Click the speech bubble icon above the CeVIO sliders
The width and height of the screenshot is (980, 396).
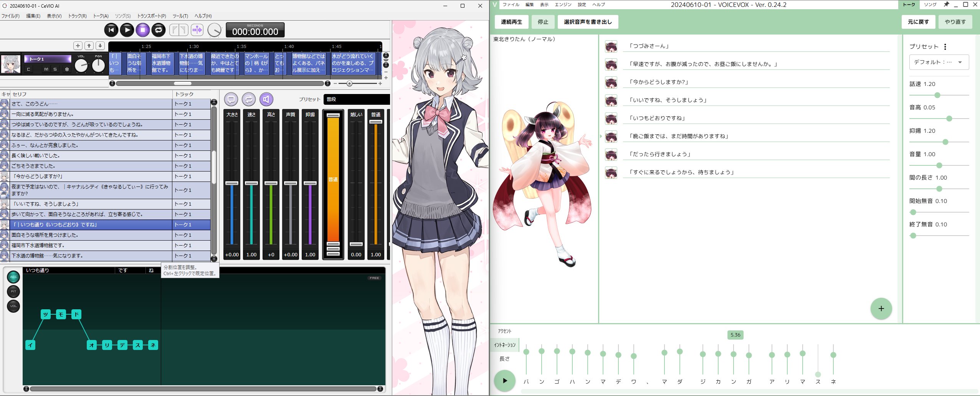(231, 99)
